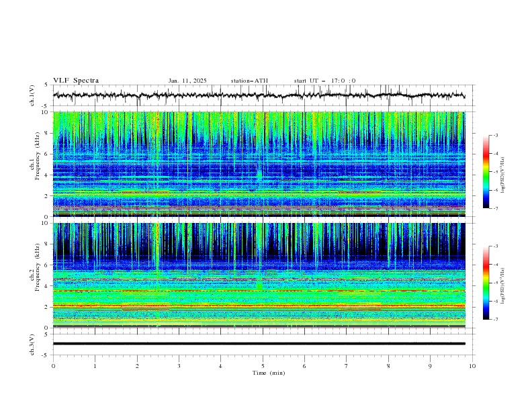Click the ch.1 spectrogram panel
Image resolution: width=532 pixels, height=411 pixels.
(x=259, y=164)
